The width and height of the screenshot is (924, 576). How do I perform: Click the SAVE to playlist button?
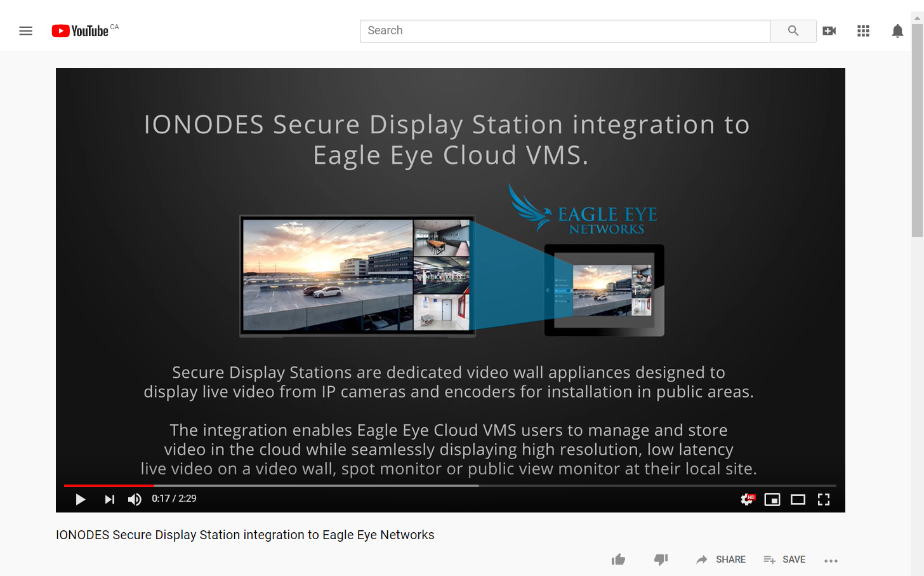pos(784,559)
